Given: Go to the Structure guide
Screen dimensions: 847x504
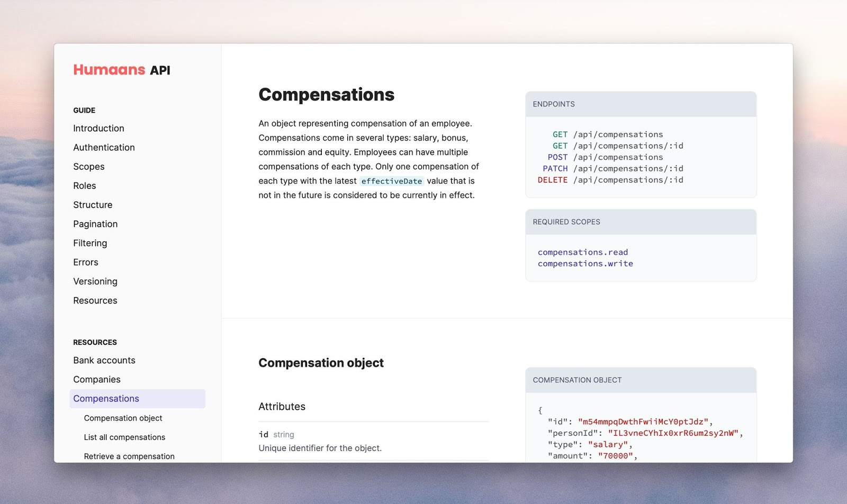Looking at the screenshot, I should coord(93,205).
